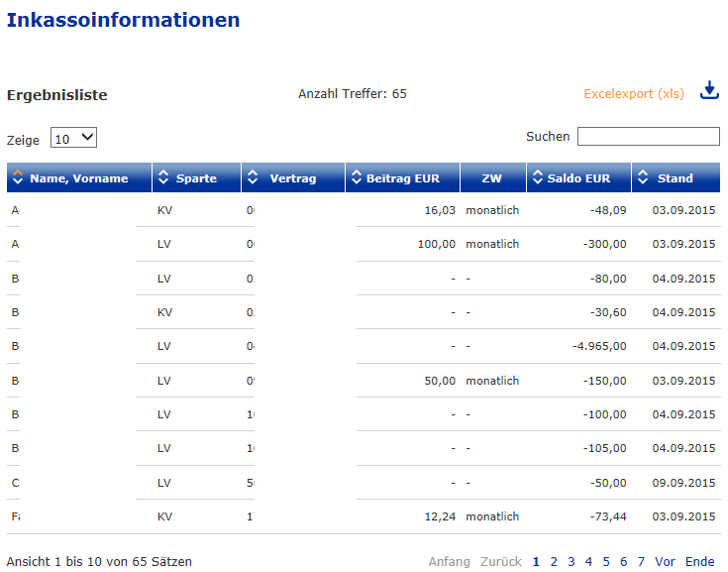Go to page 2 of results

[554, 562]
